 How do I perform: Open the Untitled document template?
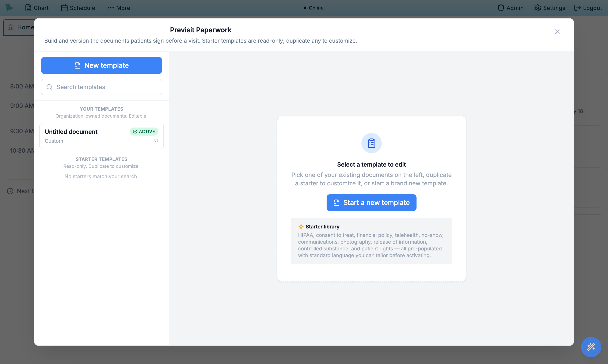coord(101,136)
